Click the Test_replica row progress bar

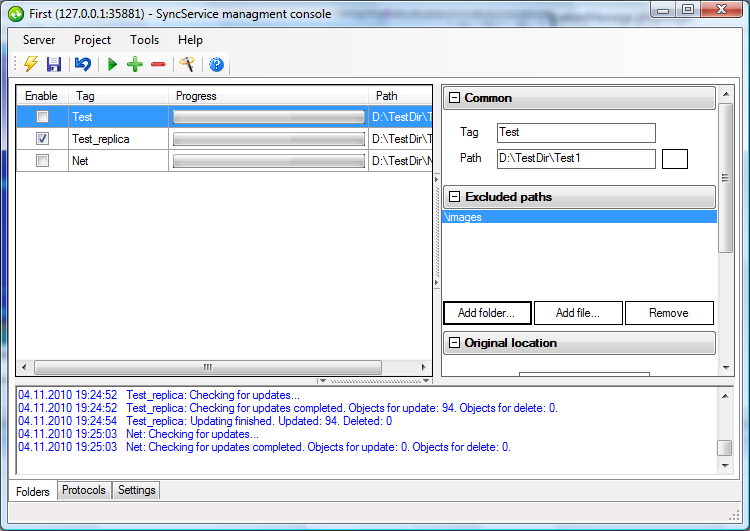click(269, 139)
